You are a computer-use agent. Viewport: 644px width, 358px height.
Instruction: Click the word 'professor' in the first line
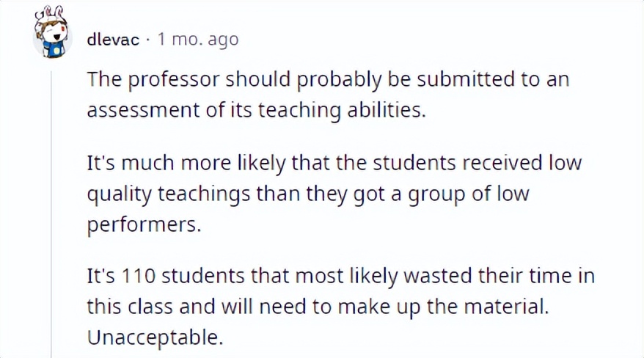click(x=174, y=80)
